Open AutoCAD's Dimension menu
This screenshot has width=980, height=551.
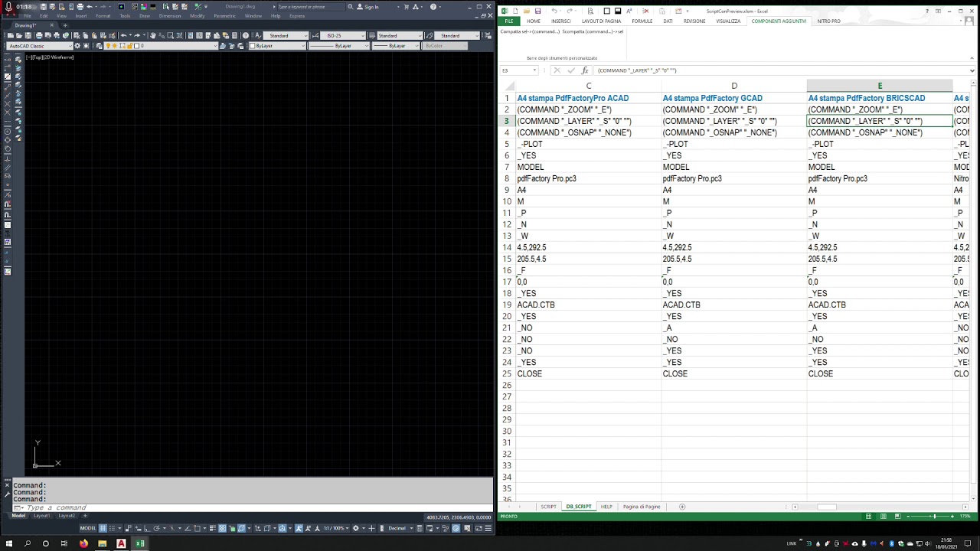click(170, 16)
